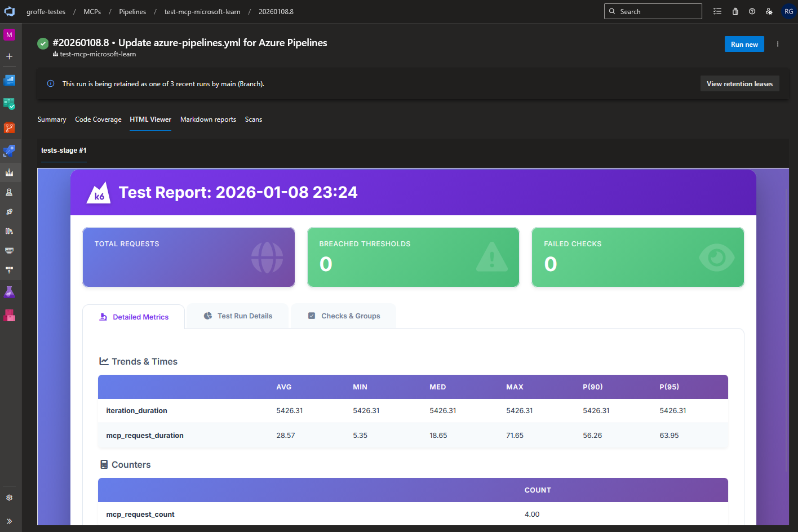This screenshot has width=798, height=532.
Task: Open the Marketplace shopping bag icon
Action: coord(735,11)
